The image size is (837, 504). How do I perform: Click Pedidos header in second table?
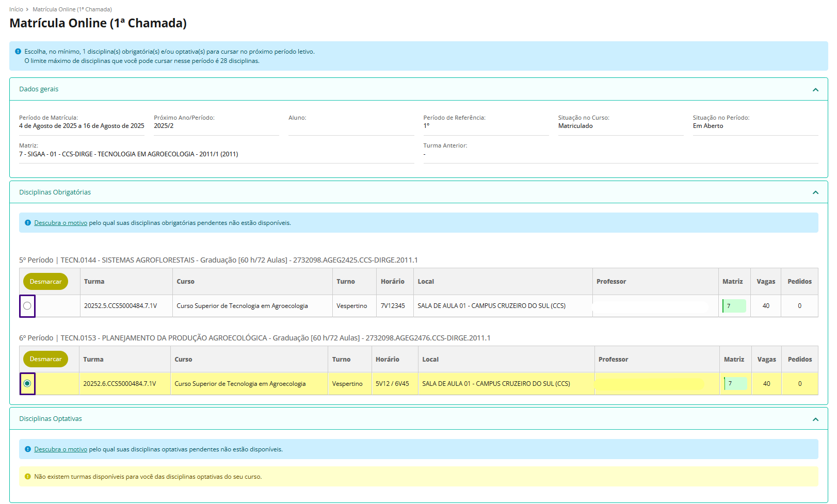pos(800,360)
